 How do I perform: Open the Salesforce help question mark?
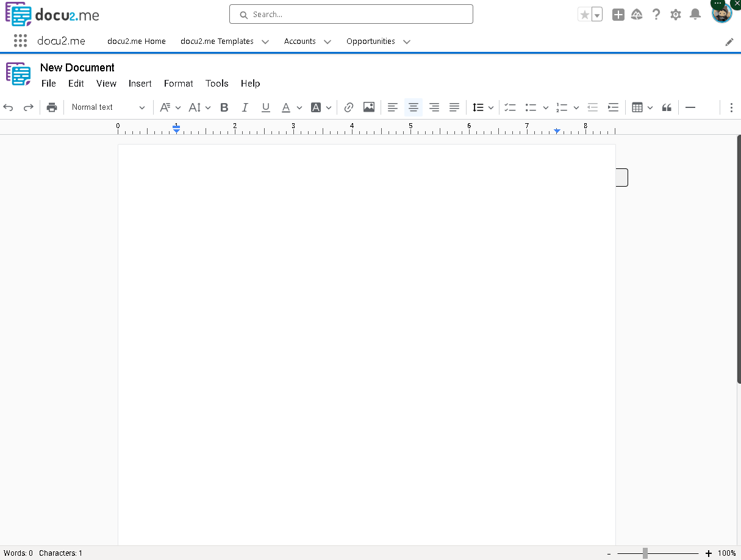tap(656, 15)
